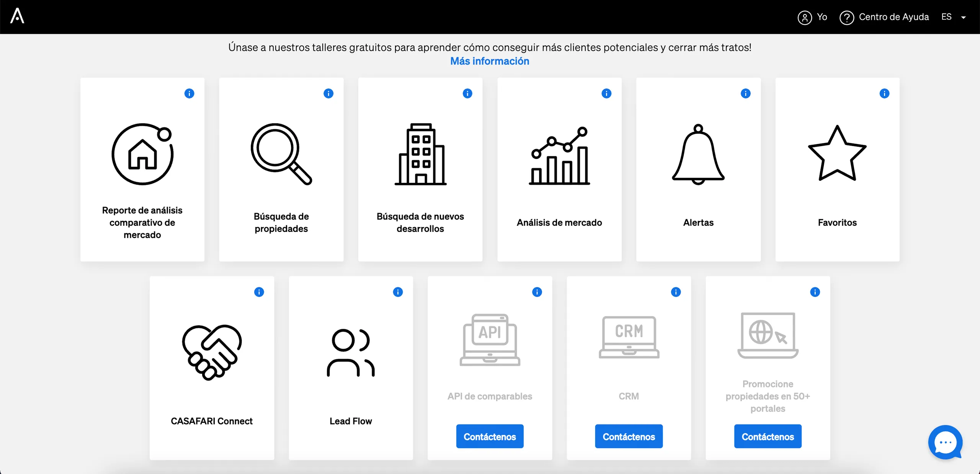Show info for CASAFARI Connect card
Image resolution: width=980 pixels, height=474 pixels.
(x=259, y=292)
